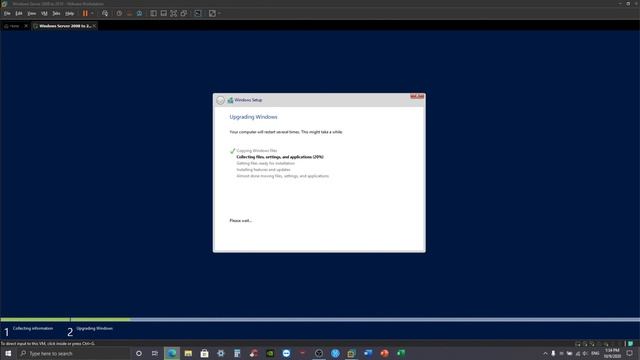Open the Windows Start menu

coord(8,353)
